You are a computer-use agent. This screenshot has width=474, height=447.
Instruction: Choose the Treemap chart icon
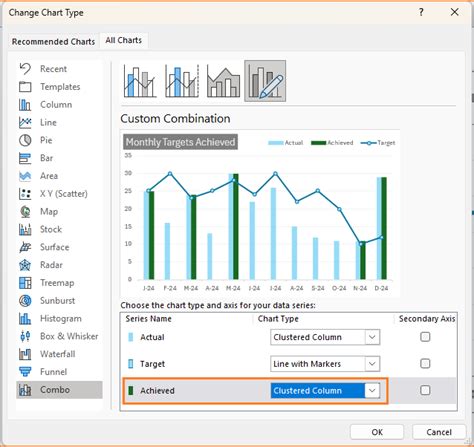pyautogui.click(x=25, y=283)
